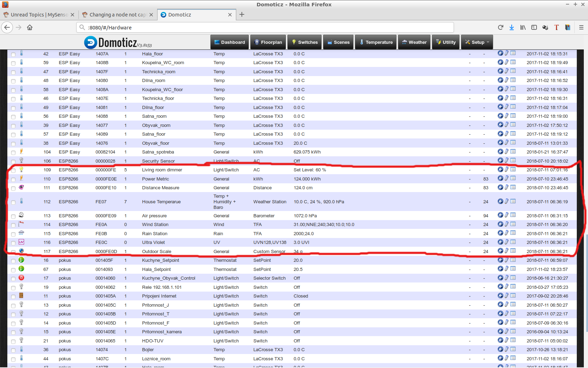Reload the page with the refresh icon
Screen dimensions: 588x368
click(500, 27)
